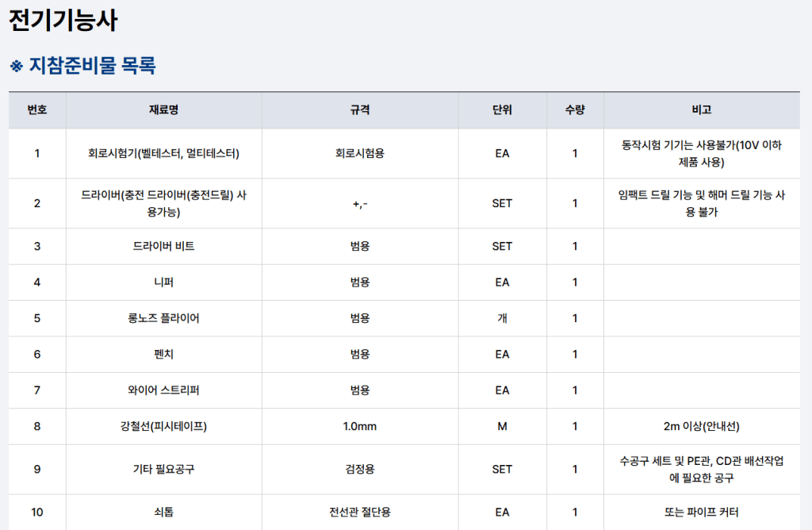
Task: Select the 펜치 cell
Action: [163, 355]
